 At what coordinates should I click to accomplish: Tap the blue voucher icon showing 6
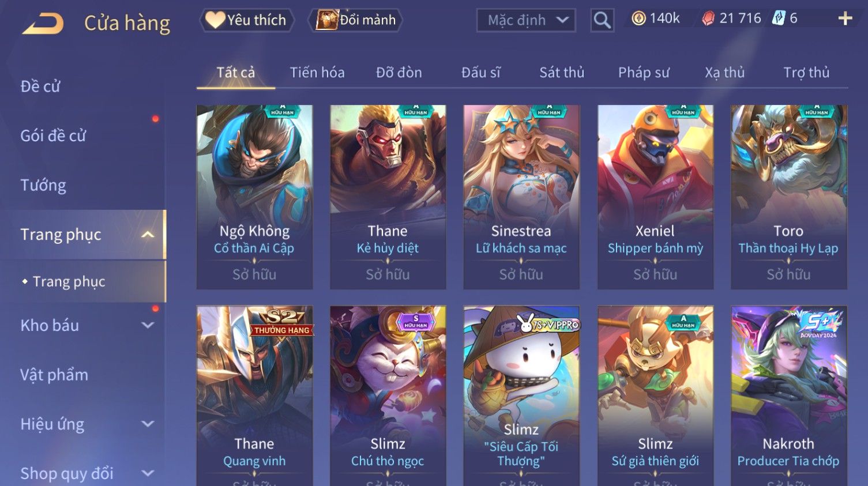pyautogui.click(x=779, y=18)
